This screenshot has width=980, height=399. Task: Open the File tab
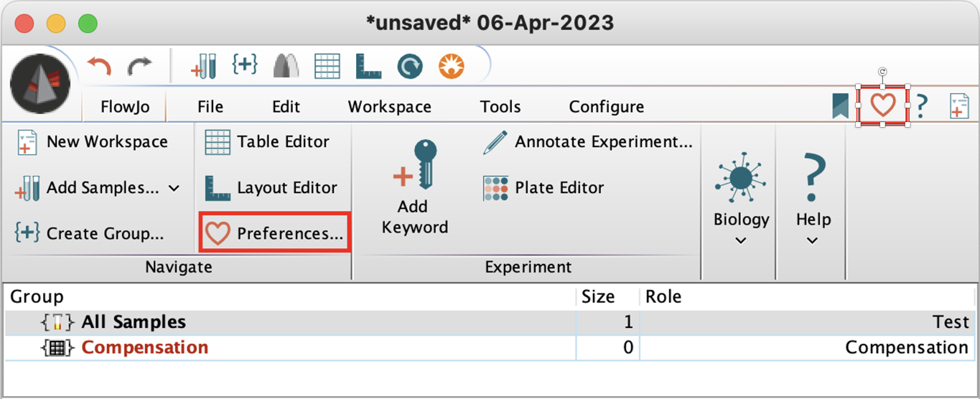click(x=210, y=107)
